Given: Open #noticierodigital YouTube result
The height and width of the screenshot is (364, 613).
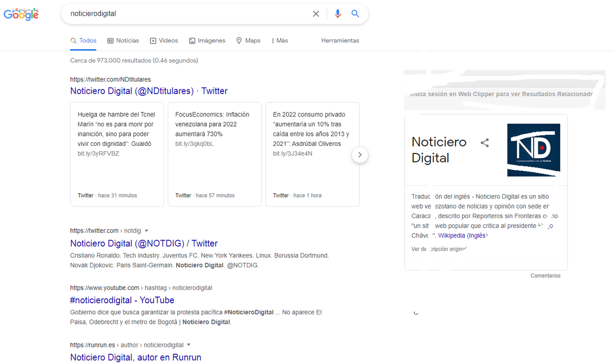Looking at the screenshot, I should pos(122,300).
